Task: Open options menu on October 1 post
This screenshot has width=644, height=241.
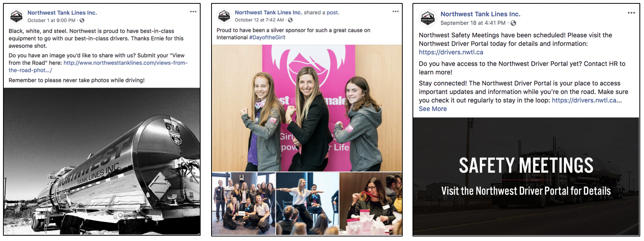Action: click(x=193, y=12)
